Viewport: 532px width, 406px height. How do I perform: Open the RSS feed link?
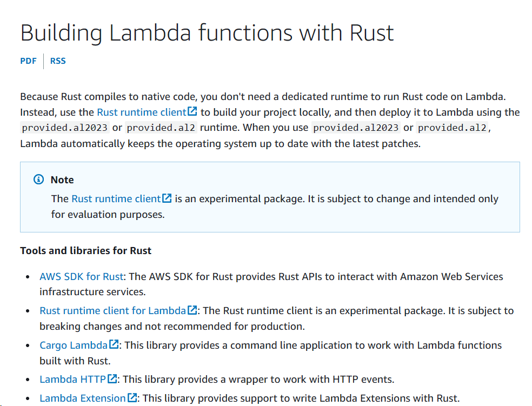click(58, 61)
